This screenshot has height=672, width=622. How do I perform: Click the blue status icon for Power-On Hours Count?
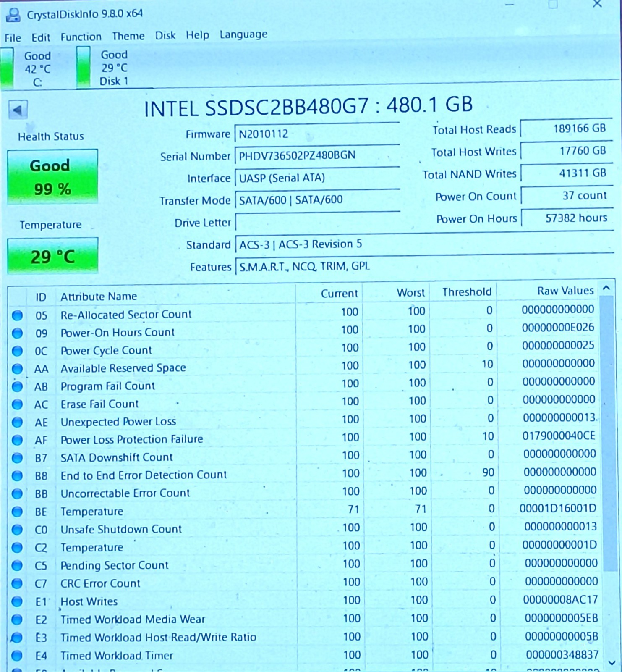click(x=17, y=333)
